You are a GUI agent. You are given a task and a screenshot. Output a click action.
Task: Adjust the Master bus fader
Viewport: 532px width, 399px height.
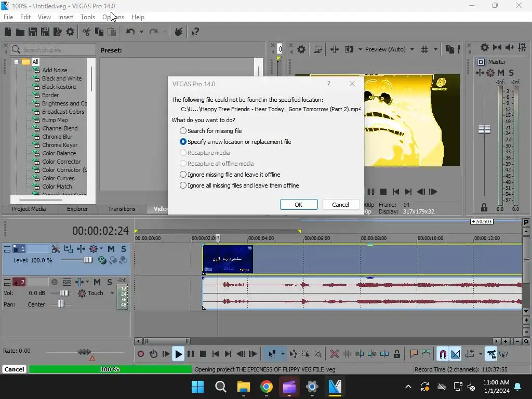click(x=485, y=129)
